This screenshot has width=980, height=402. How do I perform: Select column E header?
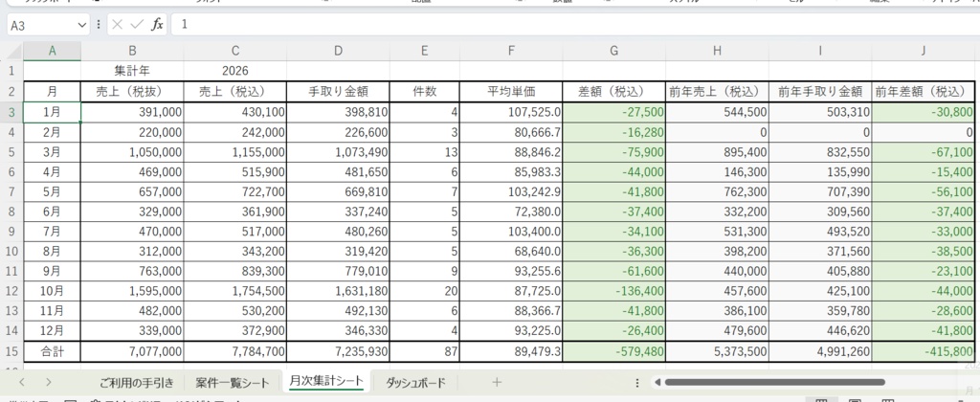[424, 52]
